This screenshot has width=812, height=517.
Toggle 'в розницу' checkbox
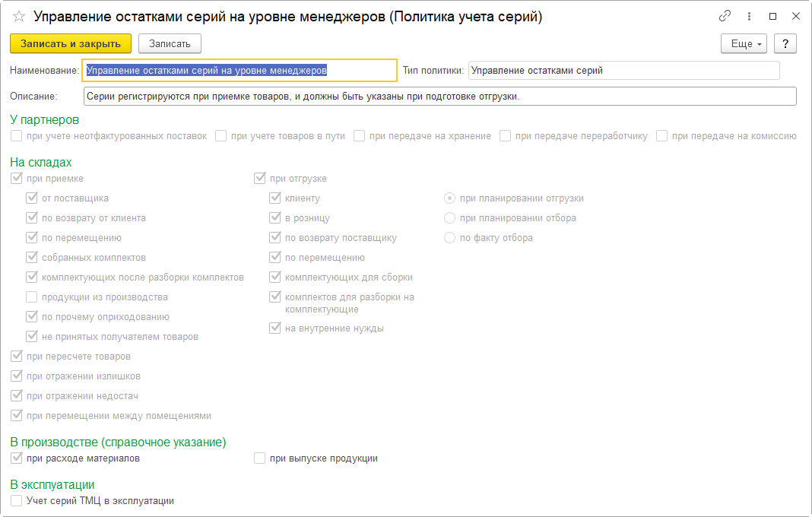pyautogui.click(x=275, y=217)
